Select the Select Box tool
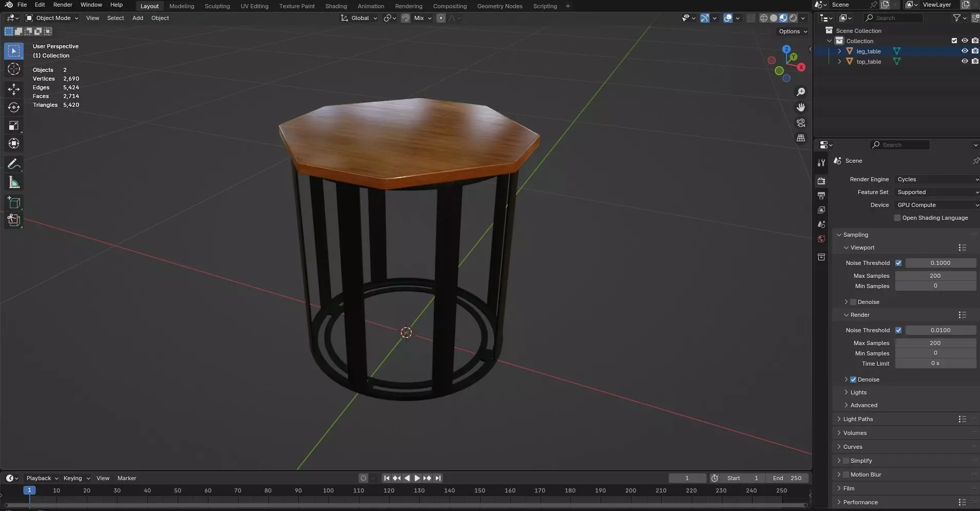 click(14, 51)
